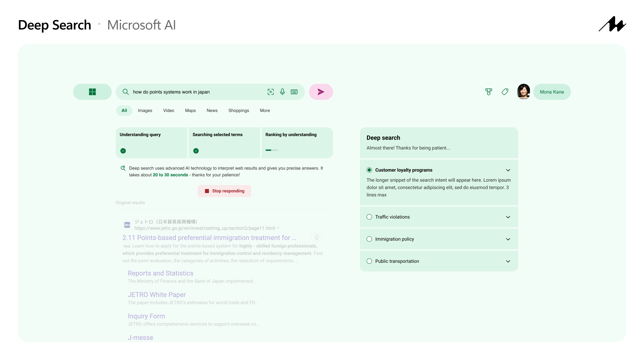644x362 pixels.
Task: Switch to the Images tab
Action: click(x=145, y=111)
